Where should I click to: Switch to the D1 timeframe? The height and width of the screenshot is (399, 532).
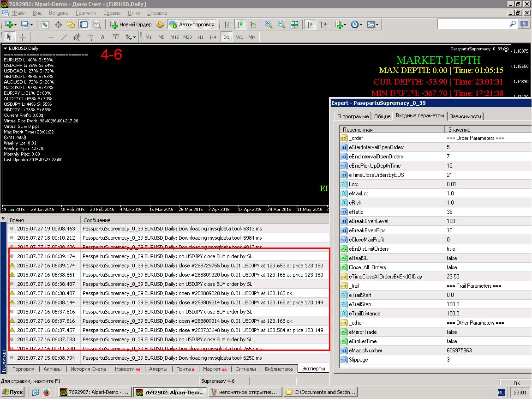point(226,37)
